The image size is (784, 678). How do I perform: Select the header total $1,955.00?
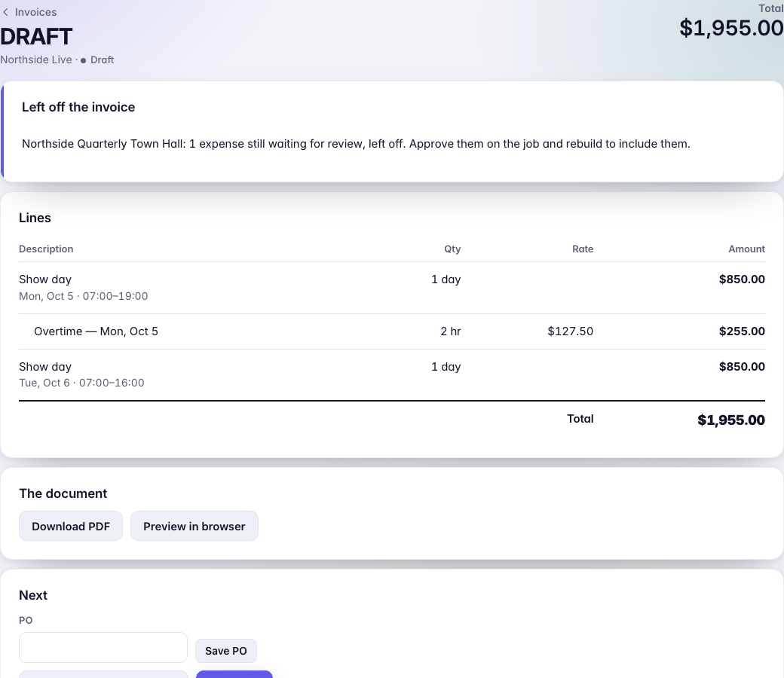coord(731,27)
